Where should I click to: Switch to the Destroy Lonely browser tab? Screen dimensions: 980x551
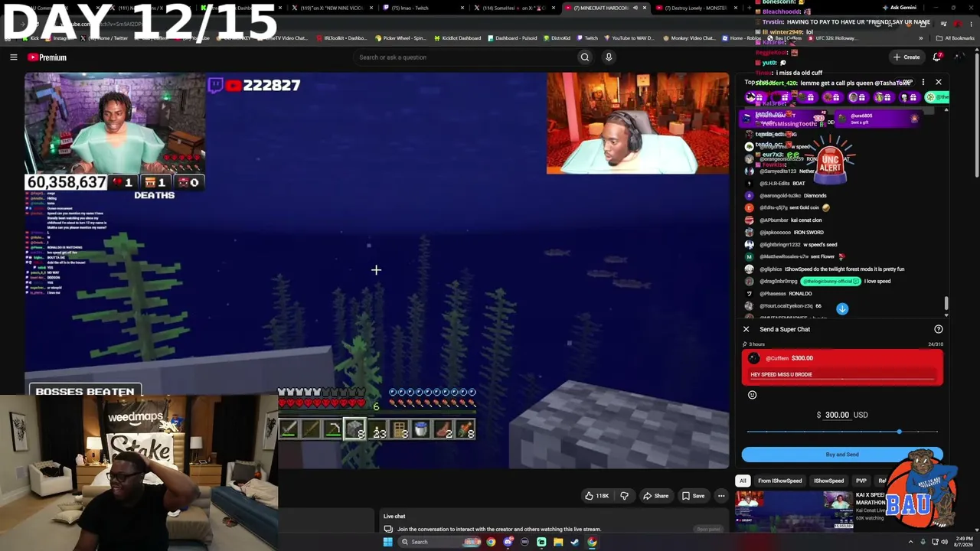695,8
